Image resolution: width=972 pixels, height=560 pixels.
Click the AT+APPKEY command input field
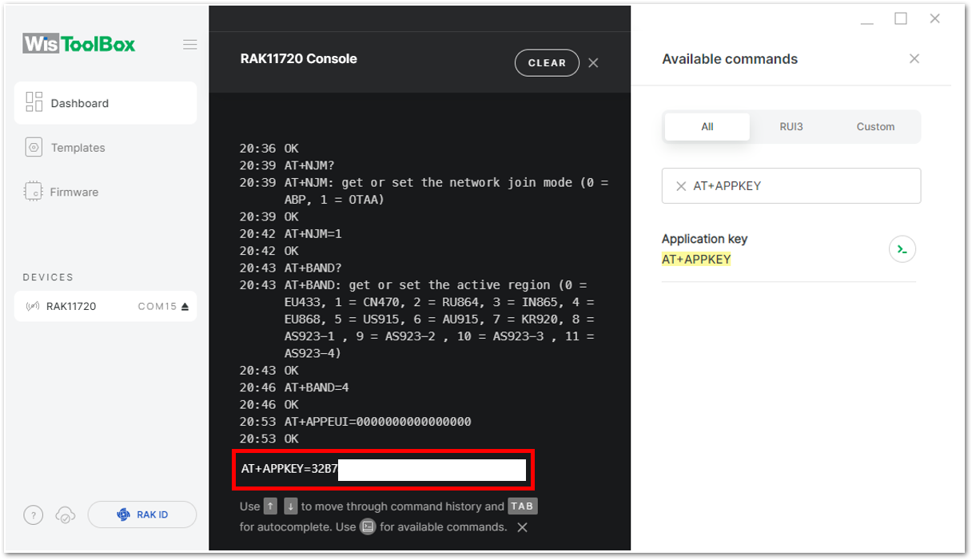point(384,469)
